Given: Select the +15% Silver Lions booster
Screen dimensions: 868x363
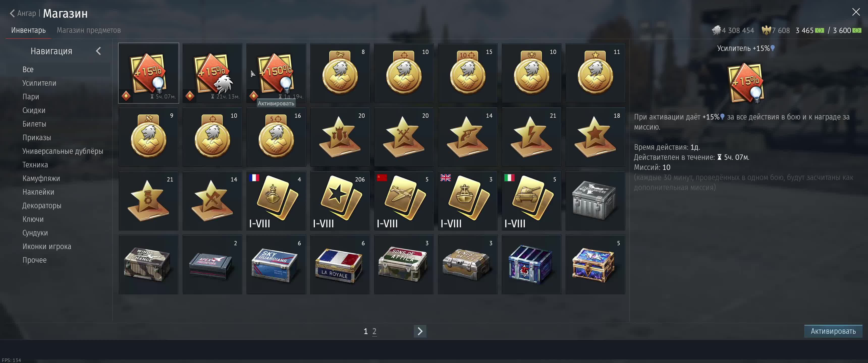Looking at the screenshot, I should [x=212, y=73].
